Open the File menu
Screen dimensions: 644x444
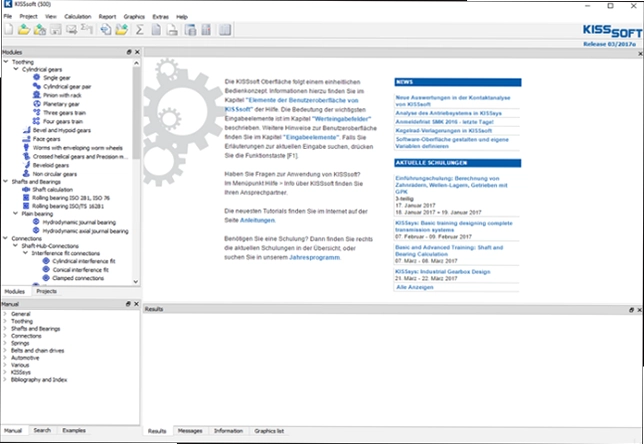click(x=8, y=17)
